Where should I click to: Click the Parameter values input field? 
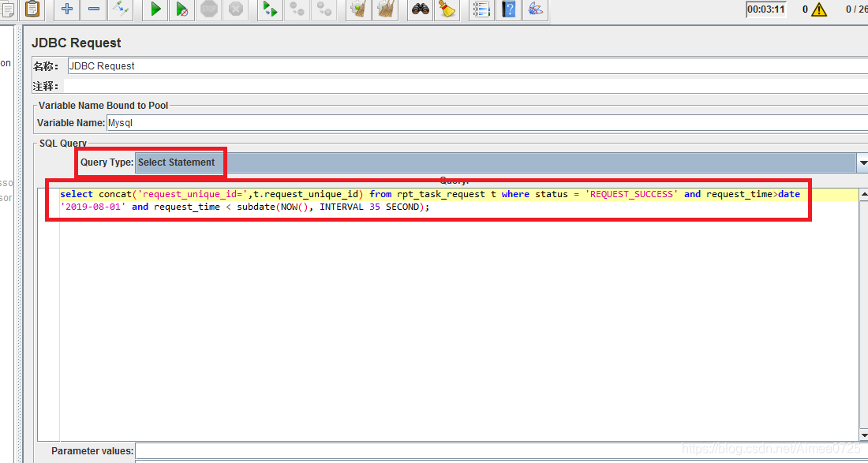tap(502, 451)
